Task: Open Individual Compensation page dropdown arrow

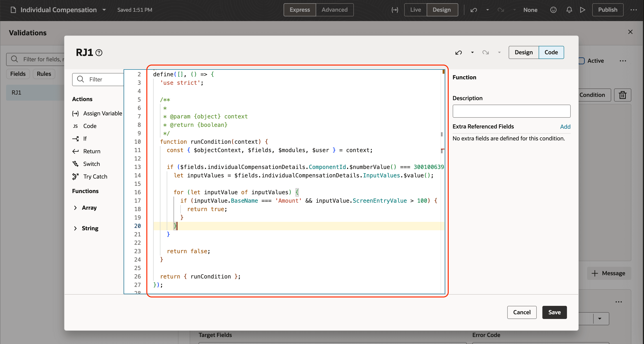Action: pos(104,10)
